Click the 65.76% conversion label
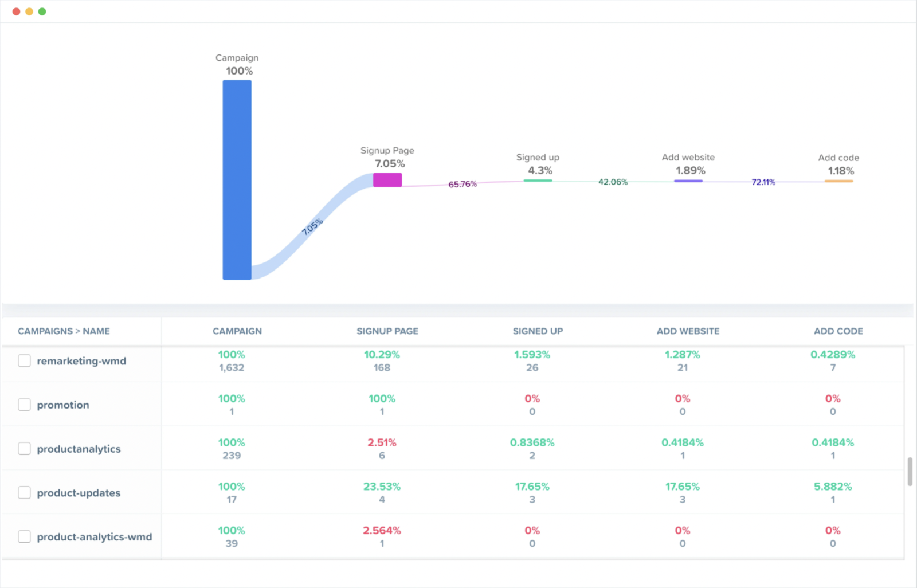The image size is (917, 588). [463, 184]
